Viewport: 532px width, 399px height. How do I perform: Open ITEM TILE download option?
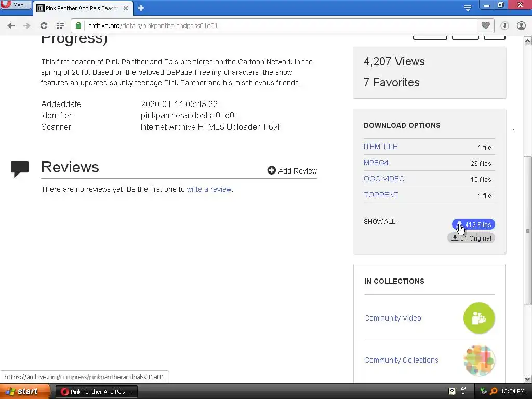coord(380,147)
